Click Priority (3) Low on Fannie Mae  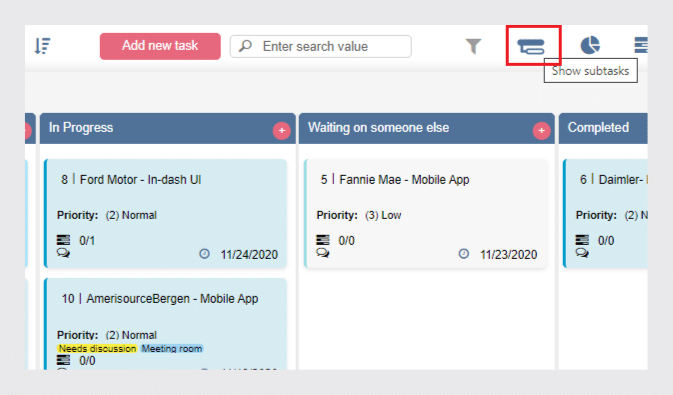tap(359, 215)
